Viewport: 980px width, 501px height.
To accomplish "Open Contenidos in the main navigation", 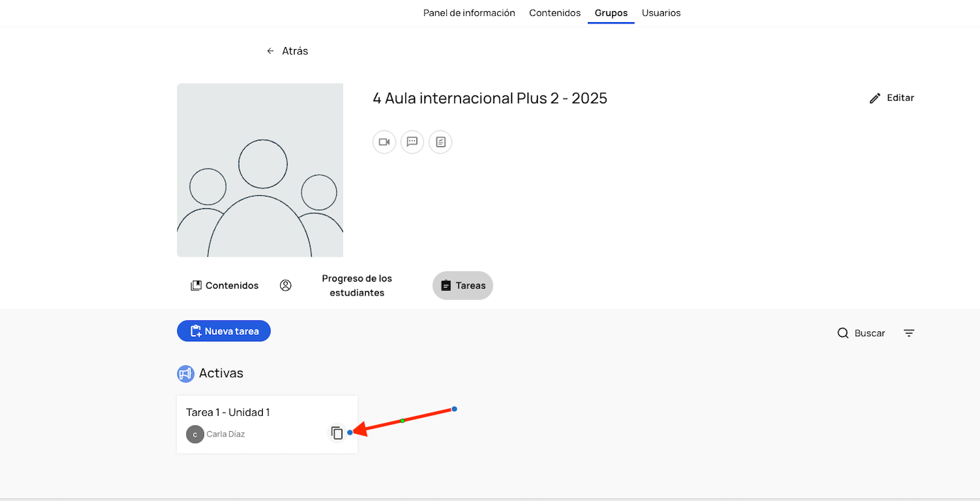I will pos(555,13).
